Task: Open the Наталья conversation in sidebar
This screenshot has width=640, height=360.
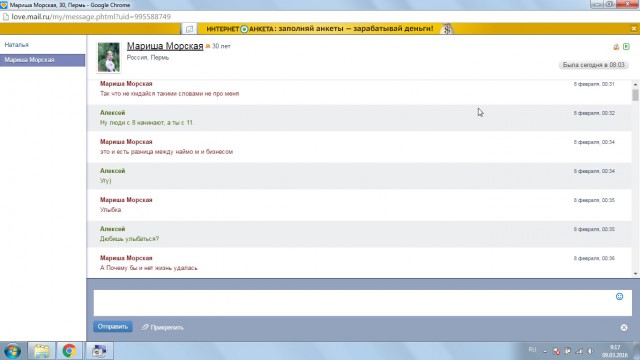Action: (16, 44)
